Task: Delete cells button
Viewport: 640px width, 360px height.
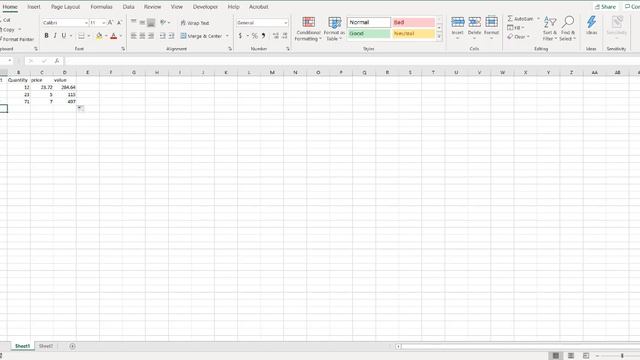Action: (474, 28)
